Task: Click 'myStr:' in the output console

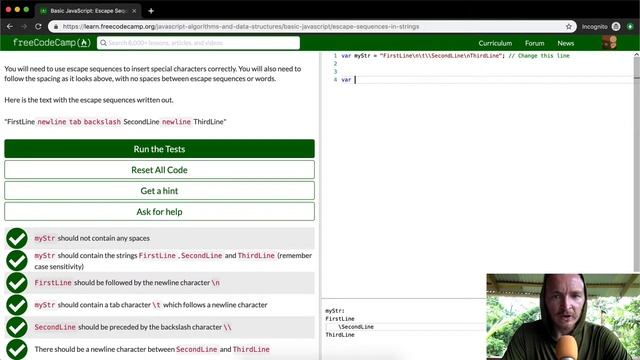Action: pos(335,311)
